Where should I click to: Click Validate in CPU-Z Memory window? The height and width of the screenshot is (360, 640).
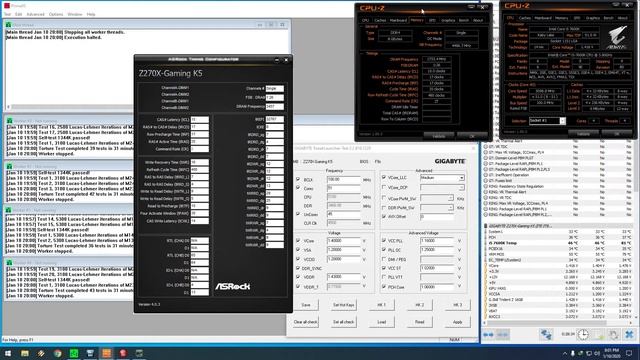(438, 136)
